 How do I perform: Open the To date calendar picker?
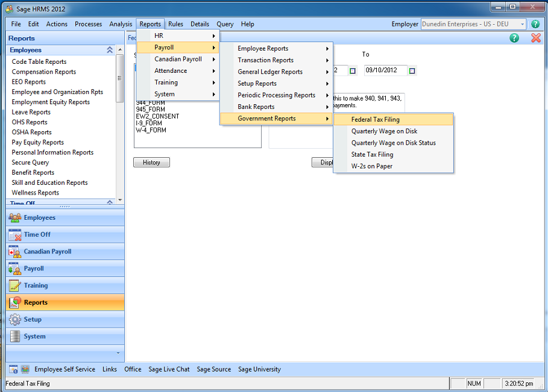tap(412, 70)
